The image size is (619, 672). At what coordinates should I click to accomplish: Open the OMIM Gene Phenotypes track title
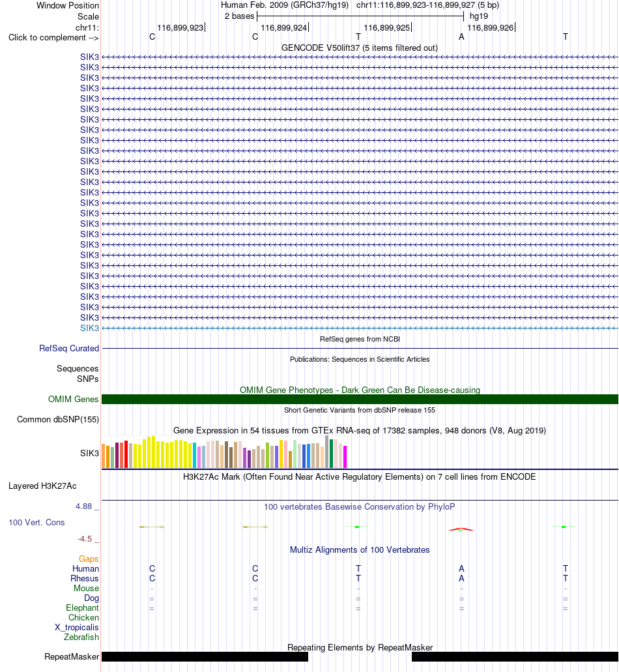click(x=360, y=390)
